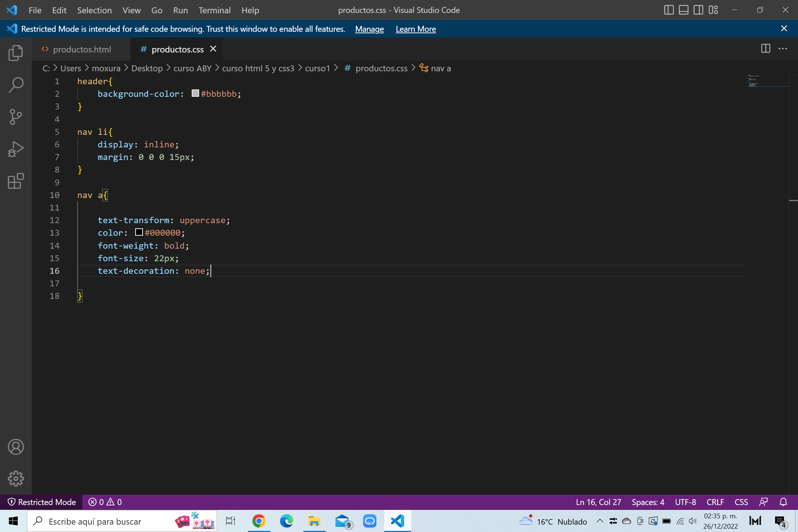Click the Learn More link in banner

[x=416, y=28]
